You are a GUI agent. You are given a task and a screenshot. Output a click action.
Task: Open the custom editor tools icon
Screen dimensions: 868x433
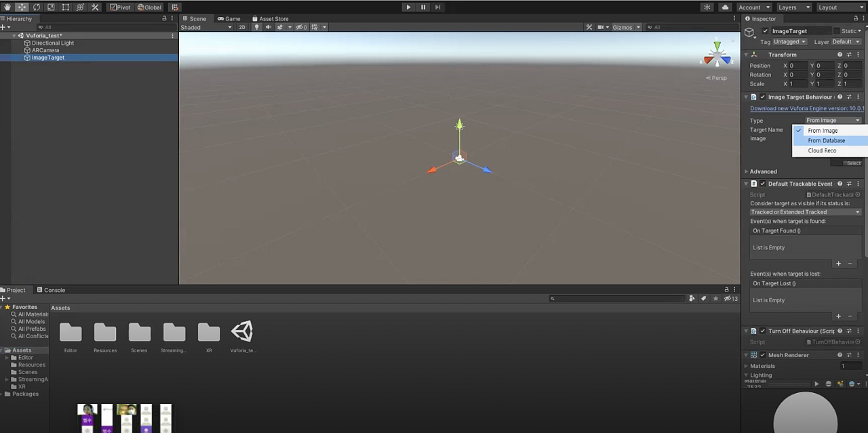pyautogui.click(x=95, y=7)
